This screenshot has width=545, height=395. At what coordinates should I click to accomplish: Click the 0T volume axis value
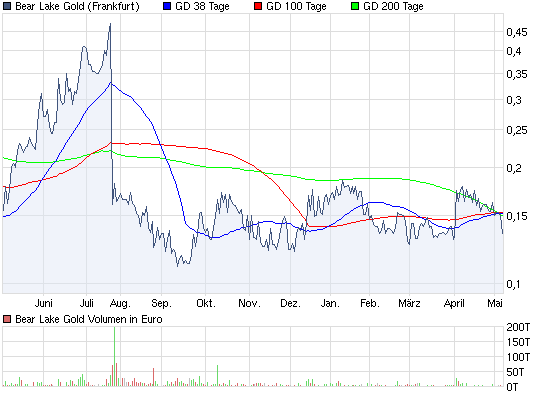512,386
